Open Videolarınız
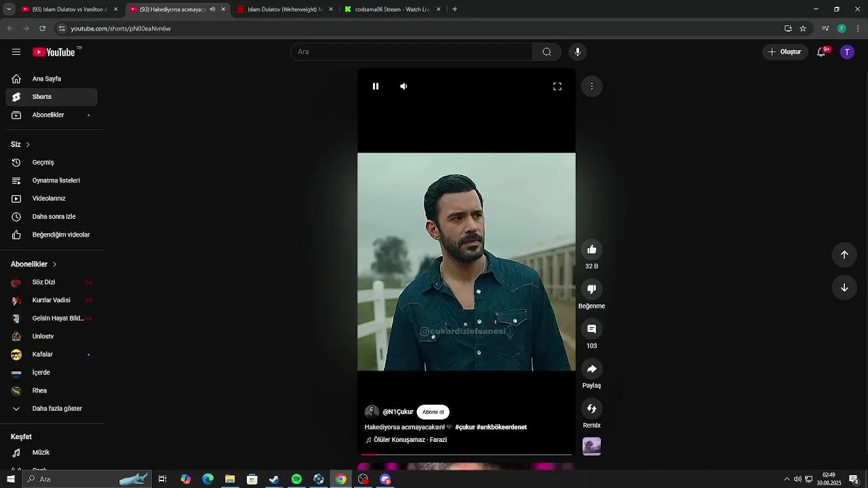 [x=52, y=199]
